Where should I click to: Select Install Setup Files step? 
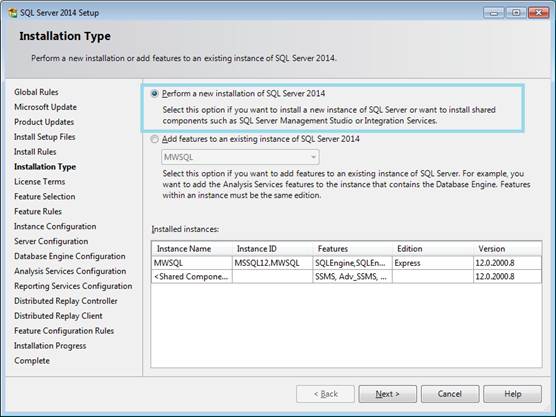(45, 137)
